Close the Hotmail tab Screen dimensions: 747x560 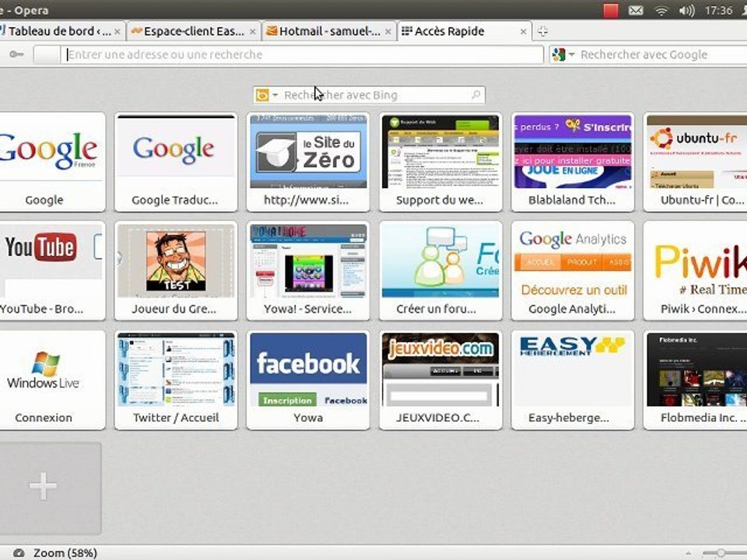point(388,32)
